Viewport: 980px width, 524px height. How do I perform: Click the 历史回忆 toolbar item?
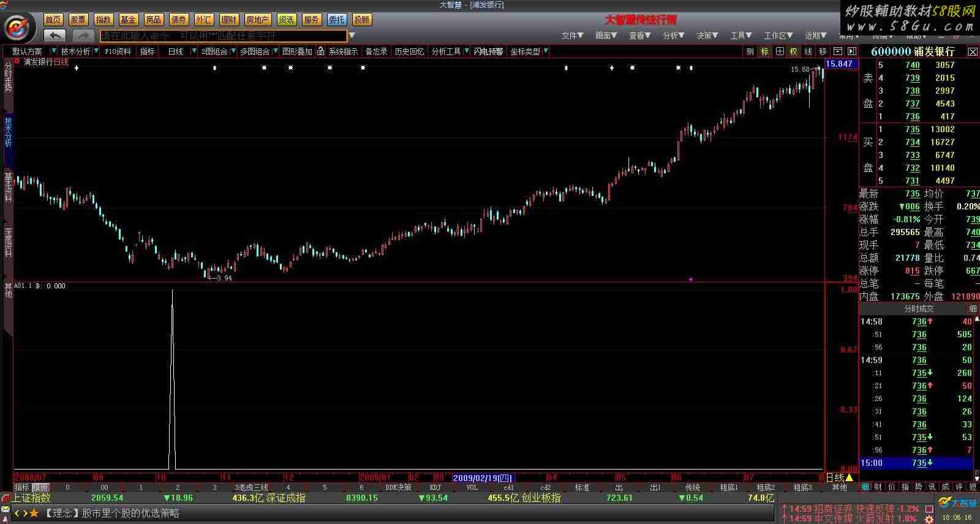click(x=409, y=51)
